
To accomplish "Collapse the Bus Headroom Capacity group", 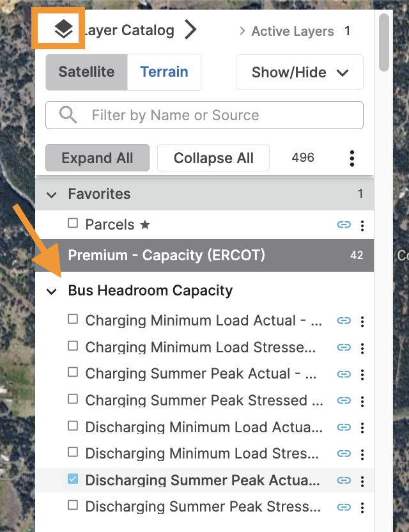I will 51,291.
